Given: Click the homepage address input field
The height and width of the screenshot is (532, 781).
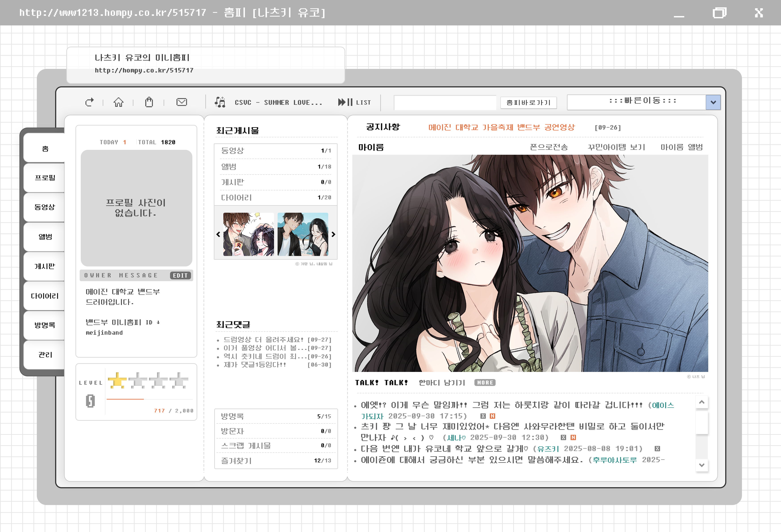Looking at the screenshot, I should (x=445, y=102).
